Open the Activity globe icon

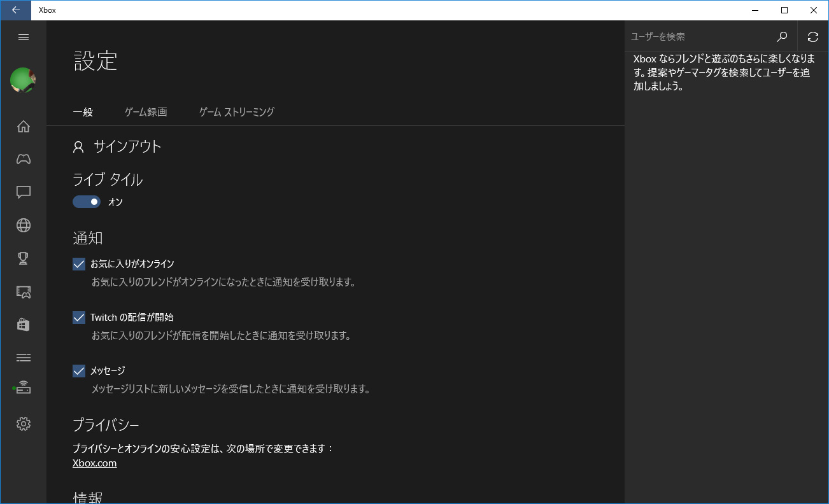point(24,225)
